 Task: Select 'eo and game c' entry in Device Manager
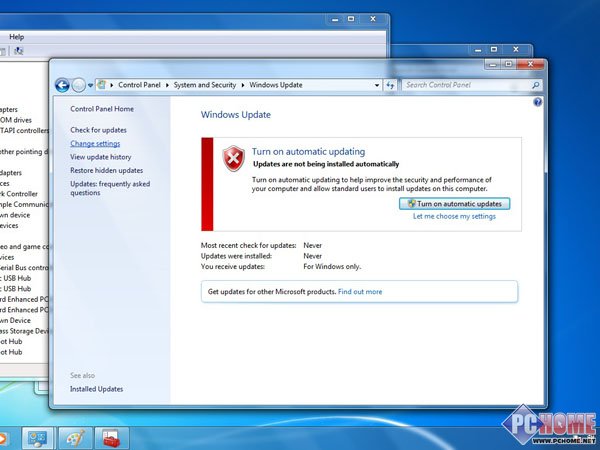24,247
